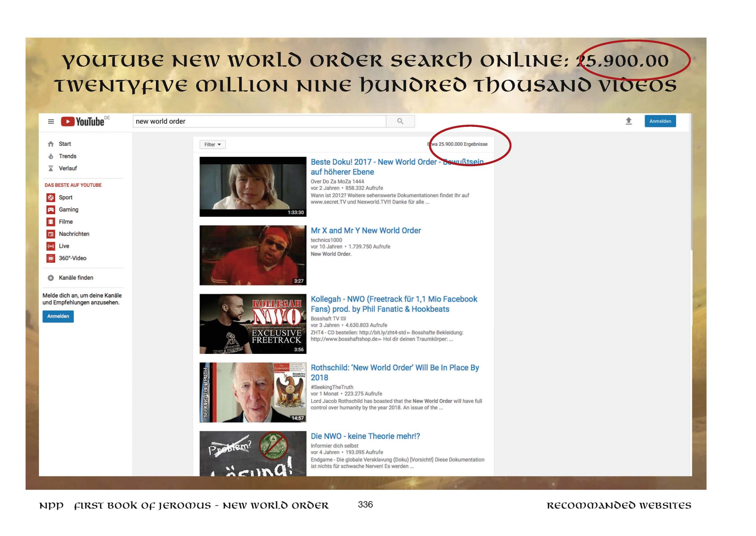The width and height of the screenshot is (756, 536).
Task: Select the Gaming controller icon
Action: (51, 210)
